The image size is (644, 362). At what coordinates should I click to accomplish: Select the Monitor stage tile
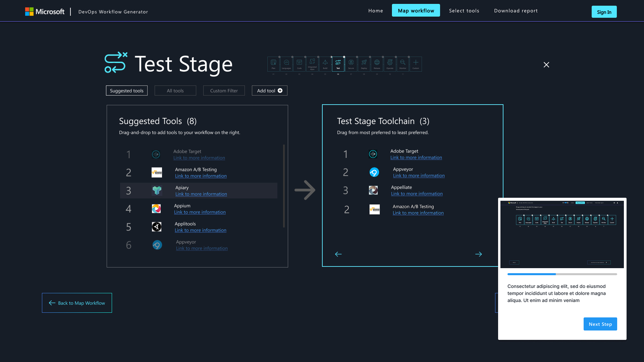[403, 64]
